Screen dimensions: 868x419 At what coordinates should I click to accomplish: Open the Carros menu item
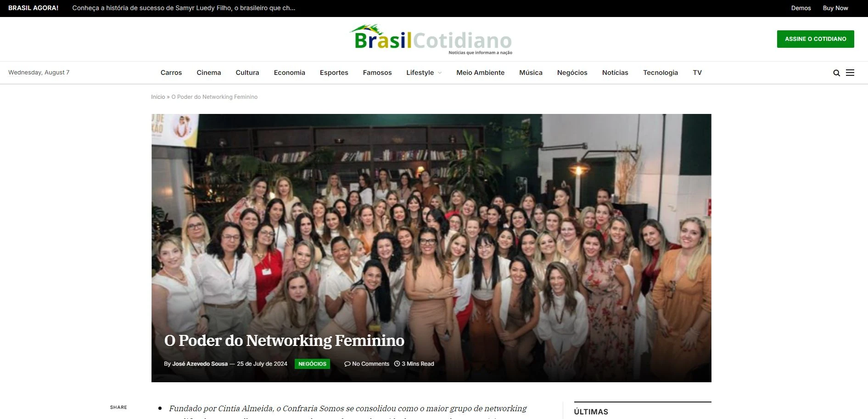pyautogui.click(x=171, y=73)
